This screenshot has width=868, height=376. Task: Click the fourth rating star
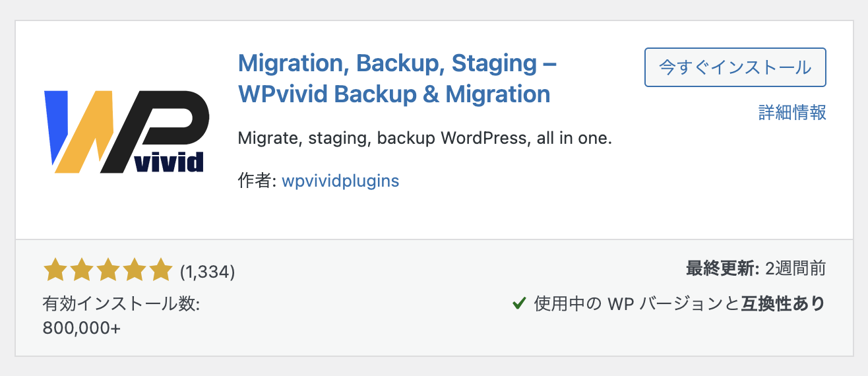tap(134, 270)
